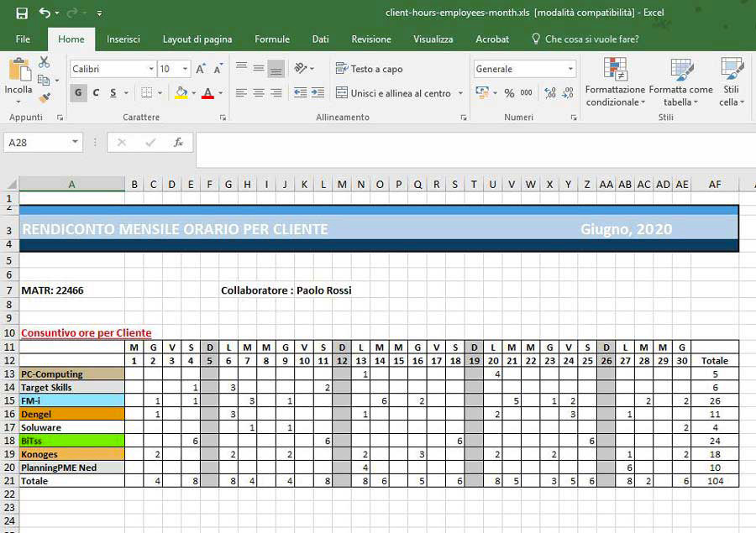Open Allineamento group dialog launcher
The width and height of the screenshot is (756, 533).
coord(464,118)
